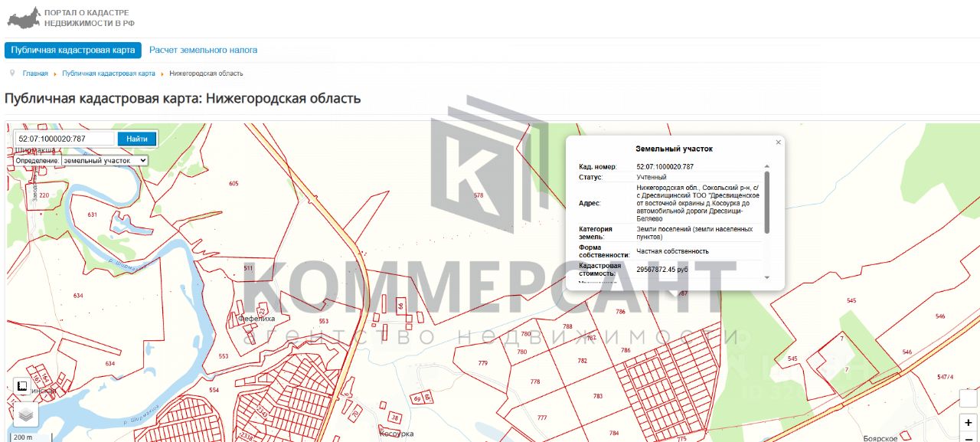The image size is (980, 442).
Task: Go to Главная breadcrumb link
Action: coord(35,74)
